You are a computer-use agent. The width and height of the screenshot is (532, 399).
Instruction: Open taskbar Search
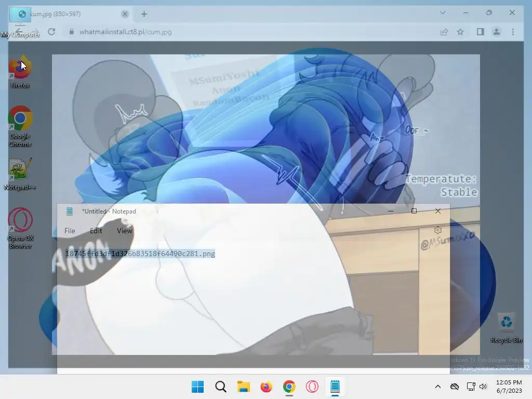pos(220,387)
